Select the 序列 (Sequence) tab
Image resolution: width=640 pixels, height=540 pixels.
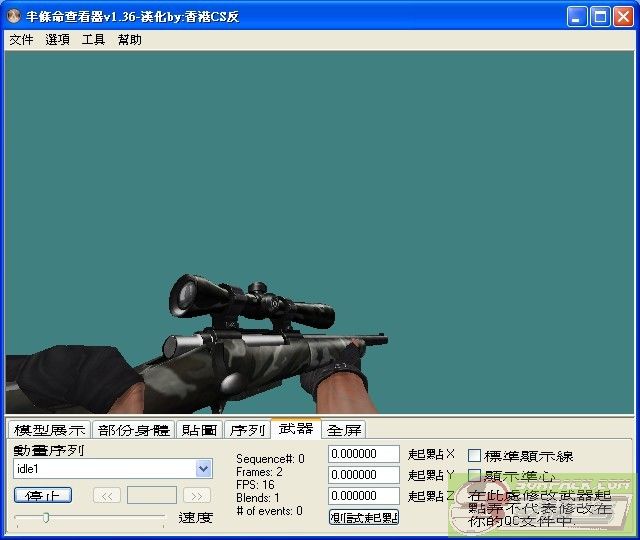point(247,430)
